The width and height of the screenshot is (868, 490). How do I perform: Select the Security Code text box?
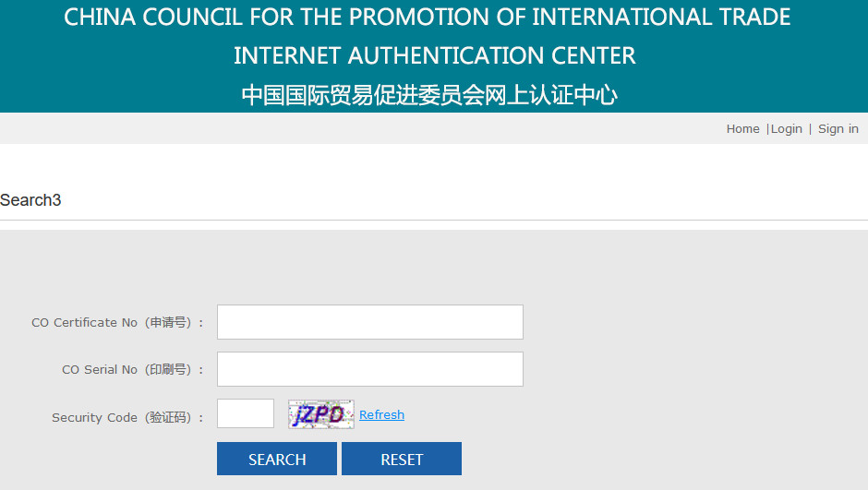coord(246,413)
